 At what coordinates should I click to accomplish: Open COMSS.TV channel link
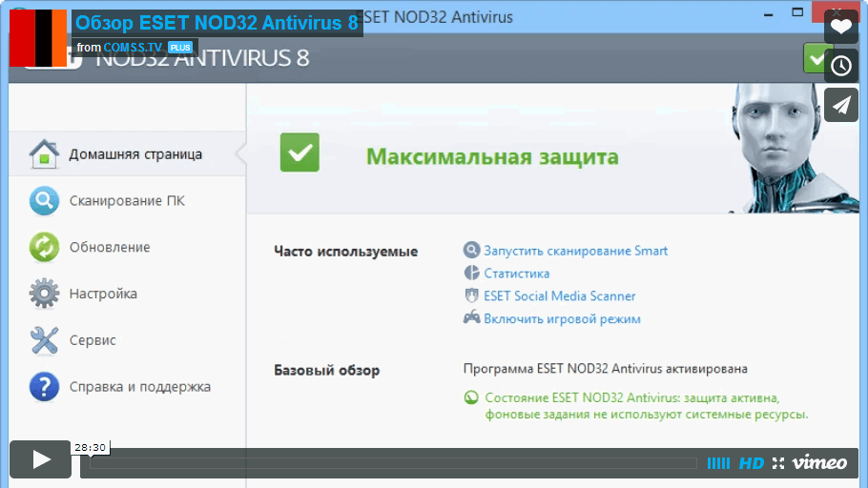pos(133,48)
